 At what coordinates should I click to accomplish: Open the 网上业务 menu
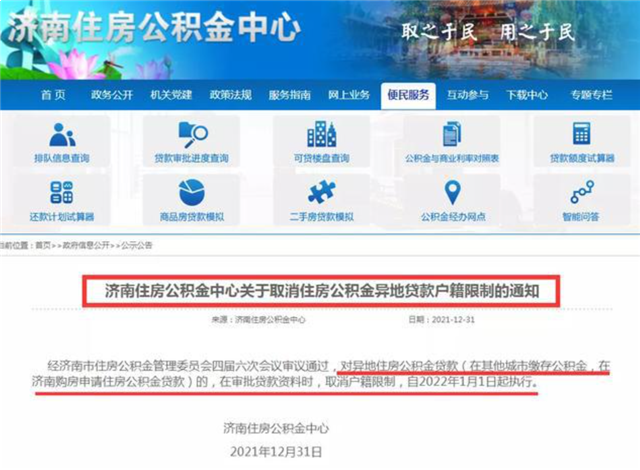[349, 95]
